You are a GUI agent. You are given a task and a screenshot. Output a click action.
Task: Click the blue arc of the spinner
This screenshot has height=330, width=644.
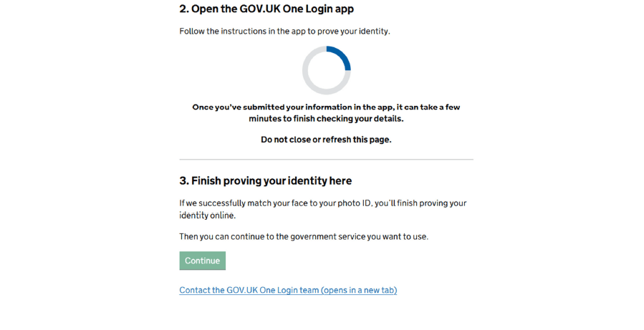click(x=342, y=55)
